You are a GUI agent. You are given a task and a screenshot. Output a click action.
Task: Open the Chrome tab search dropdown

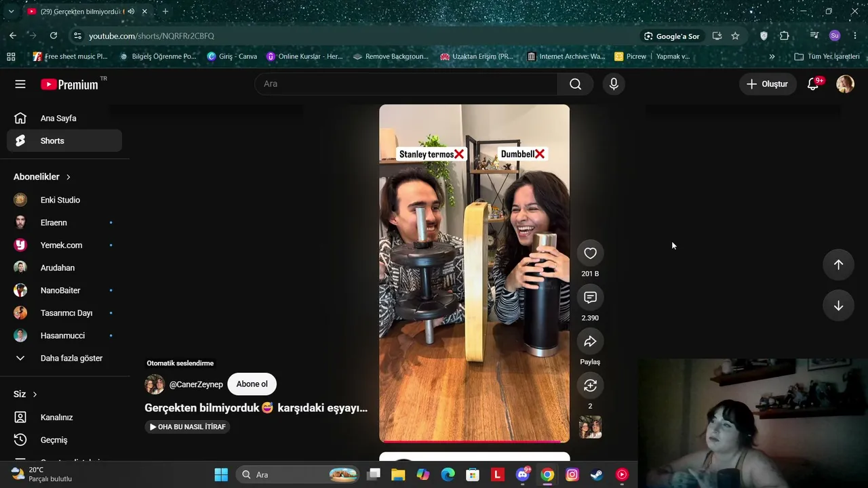11,12
